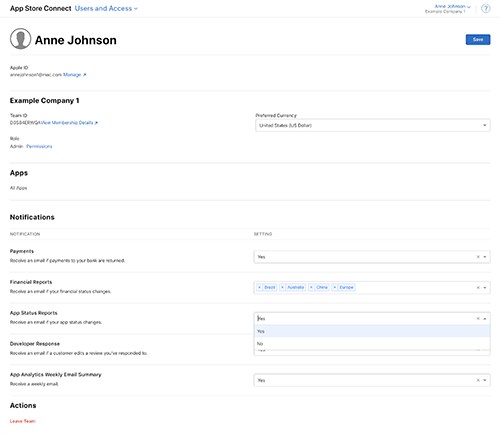Choose No in the open dropdown list

click(x=372, y=343)
